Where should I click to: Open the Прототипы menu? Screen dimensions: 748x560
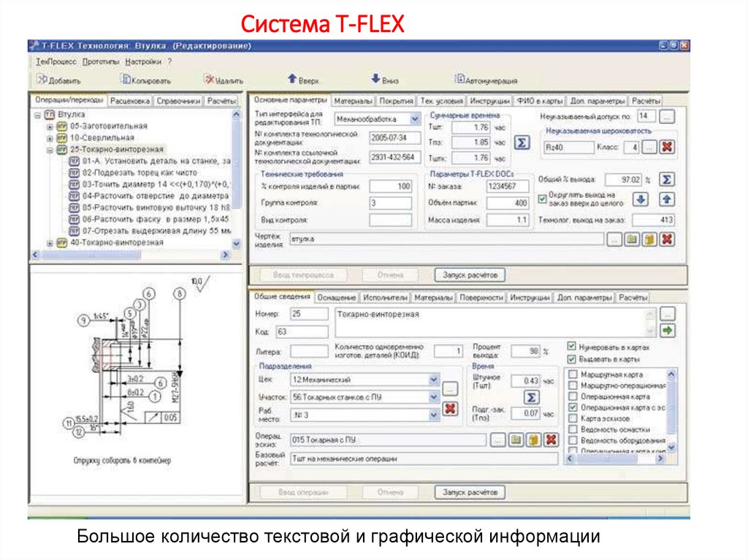pos(101,61)
